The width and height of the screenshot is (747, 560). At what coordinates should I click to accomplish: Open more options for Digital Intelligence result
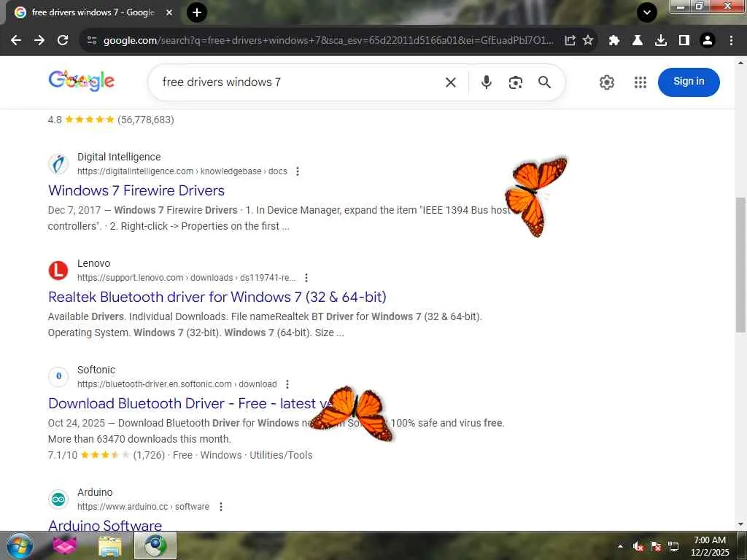pos(298,171)
